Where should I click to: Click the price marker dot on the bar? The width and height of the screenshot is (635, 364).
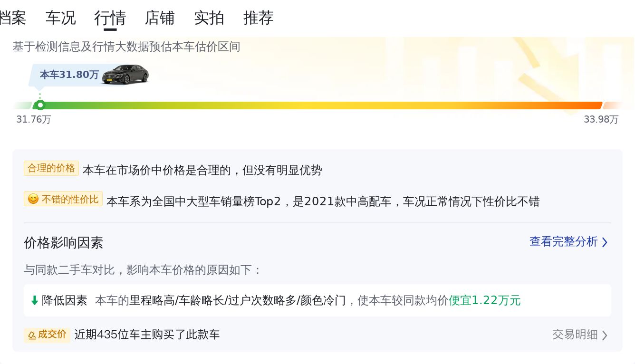[x=40, y=105]
